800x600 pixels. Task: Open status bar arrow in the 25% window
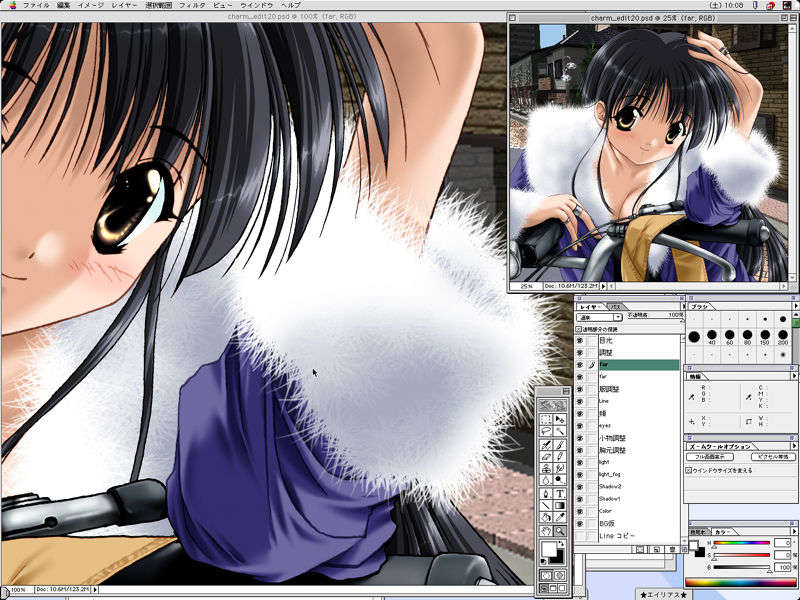(604, 286)
